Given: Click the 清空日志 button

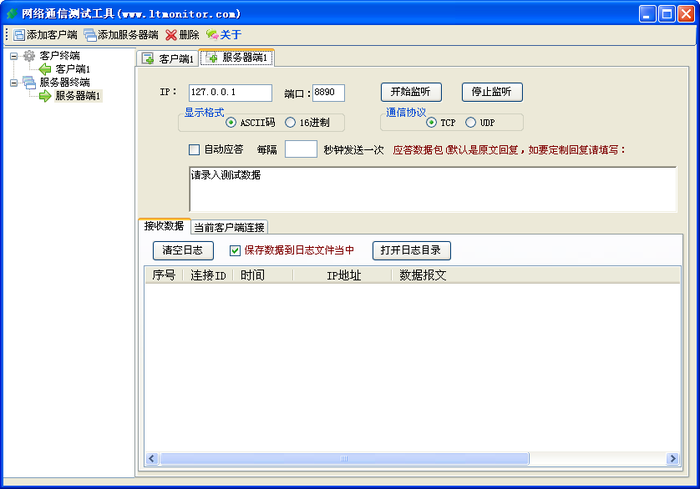Looking at the screenshot, I should [183, 251].
